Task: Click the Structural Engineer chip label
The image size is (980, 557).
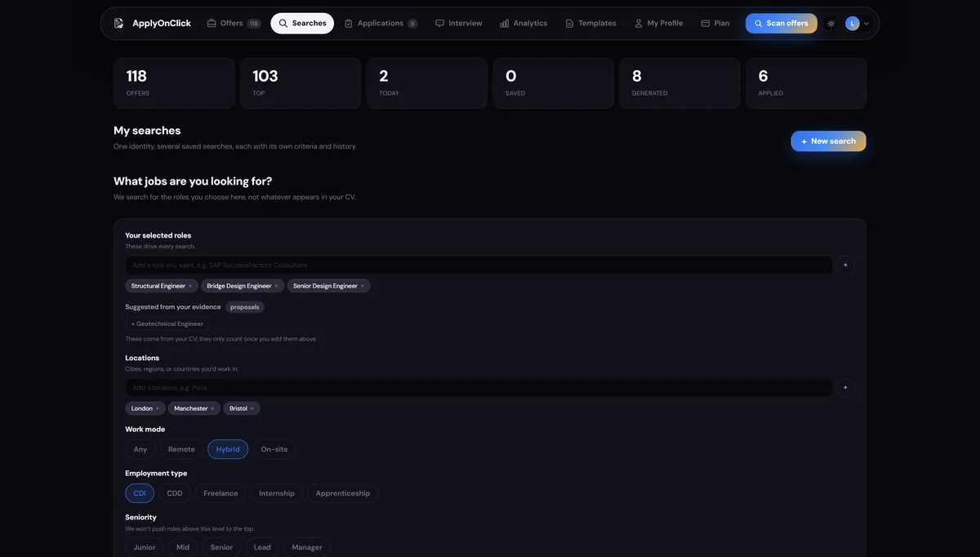Action: coord(158,286)
